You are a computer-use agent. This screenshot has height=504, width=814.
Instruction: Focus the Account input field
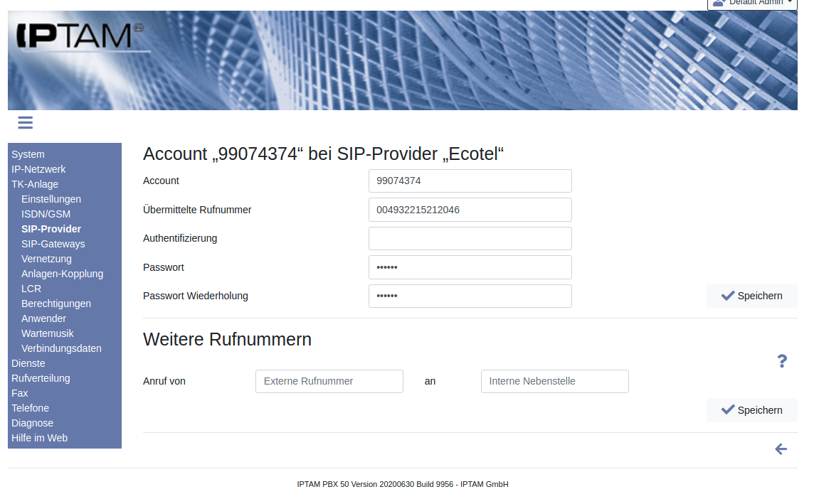pos(470,181)
